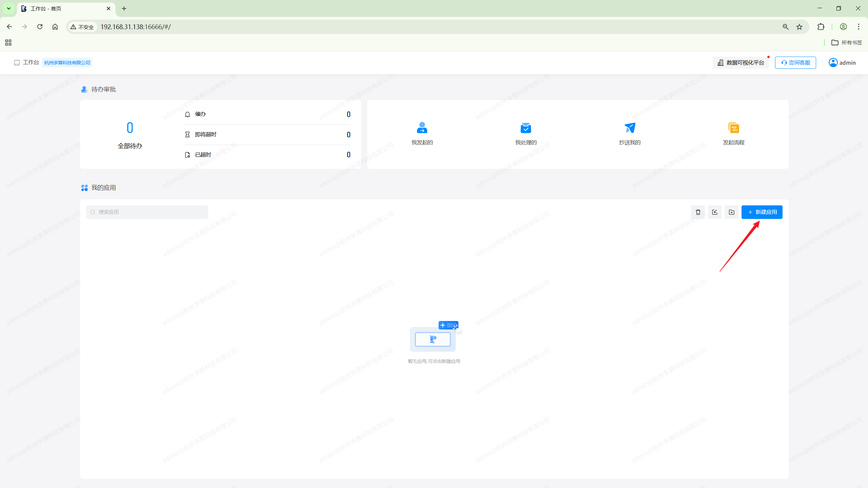Viewport: 868px width, 488px height.
Task: Open the 所有书签 bookmarks folder
Action: pos(846,42)
